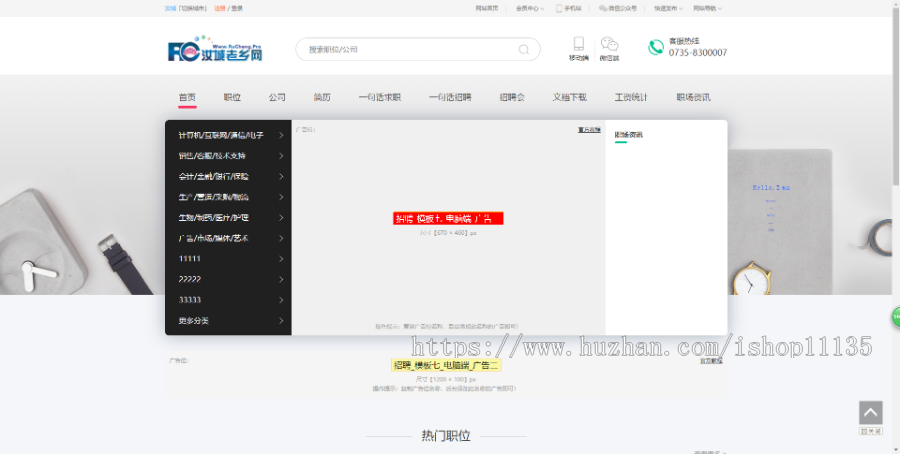This screenshot has width=900, height=454.
Task: Expand the 计算机/互联网/通信/电子 category
Action: tap(228, 135)
